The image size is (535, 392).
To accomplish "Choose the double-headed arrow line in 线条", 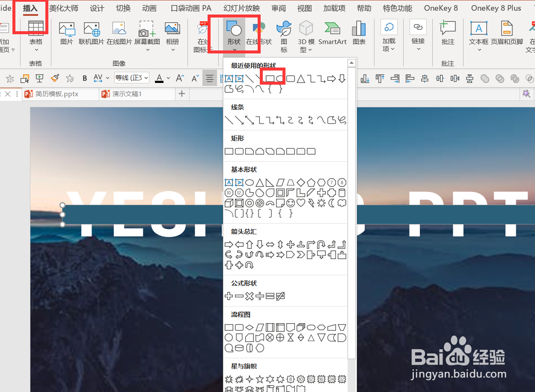I will click(250, 120).
